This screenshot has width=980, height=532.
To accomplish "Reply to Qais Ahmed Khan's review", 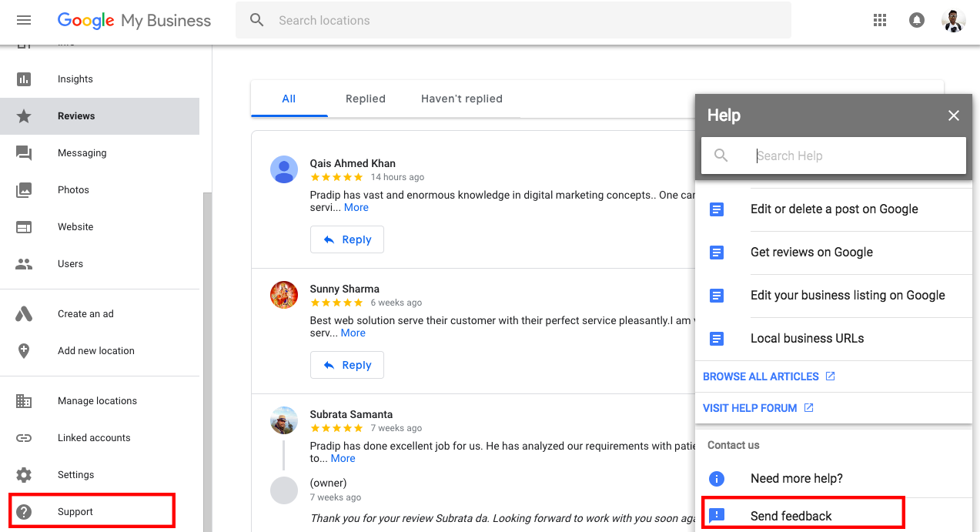I will [347, 239].
